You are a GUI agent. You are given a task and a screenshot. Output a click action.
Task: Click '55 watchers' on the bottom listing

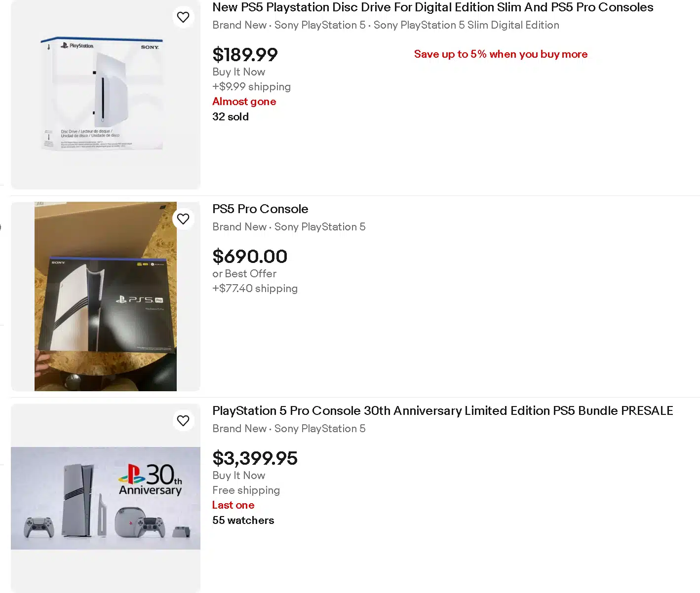click(x=243, y=520)
